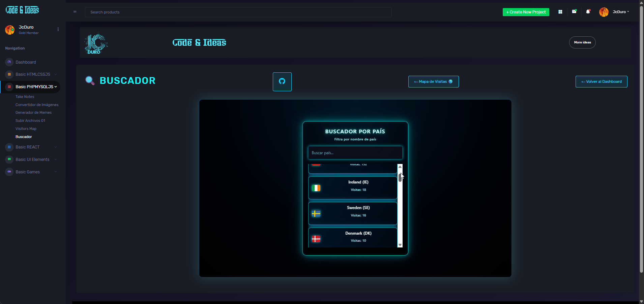The height and width of the screenshot is (304, 644).
Task: Open the mail envelope icon
Action: point(574,12)
